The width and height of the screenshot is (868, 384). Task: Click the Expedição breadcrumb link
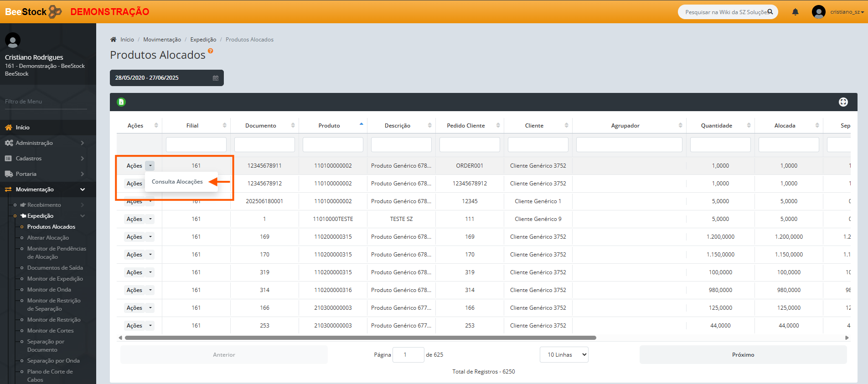pos(203,40)
